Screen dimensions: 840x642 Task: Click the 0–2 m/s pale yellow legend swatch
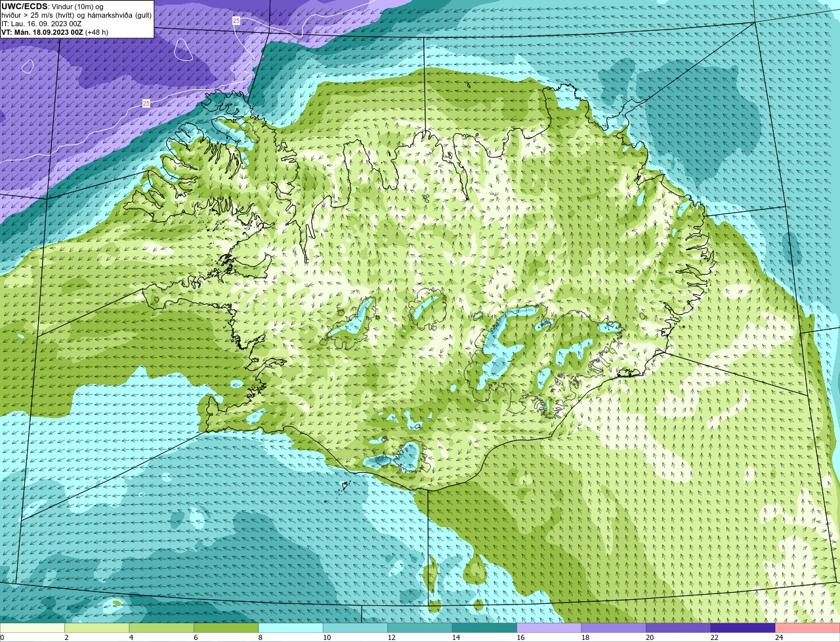[x=33, y=628]
